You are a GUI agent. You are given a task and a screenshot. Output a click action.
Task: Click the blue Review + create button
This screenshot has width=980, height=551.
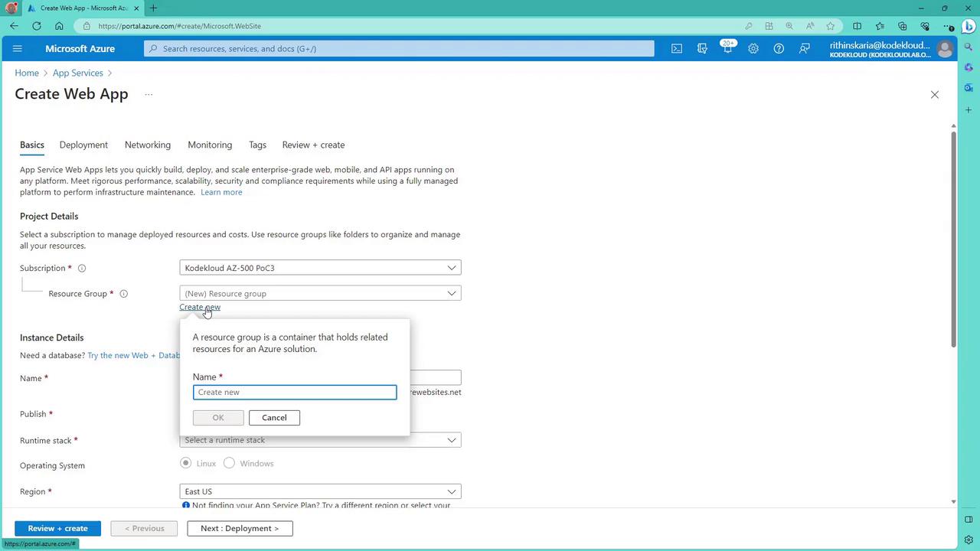[x=57, y=528]
